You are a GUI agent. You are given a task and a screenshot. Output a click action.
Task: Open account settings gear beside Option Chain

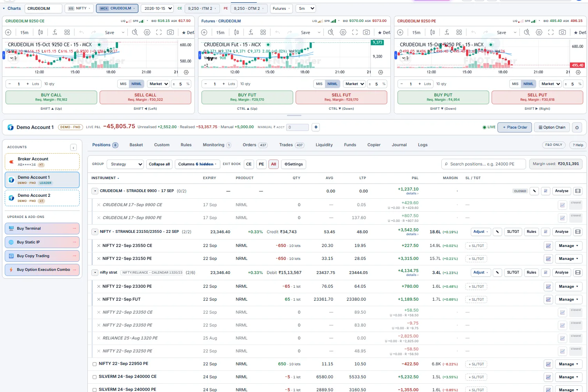point(577,127)
